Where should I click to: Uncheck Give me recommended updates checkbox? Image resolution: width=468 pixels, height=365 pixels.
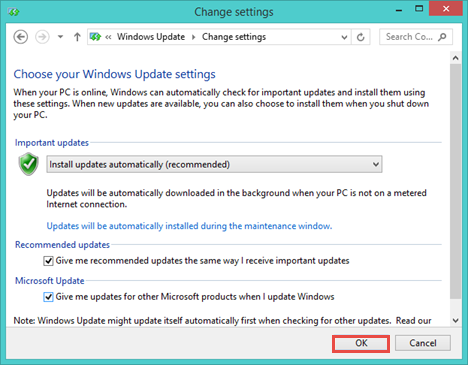[x=48, y=261]
